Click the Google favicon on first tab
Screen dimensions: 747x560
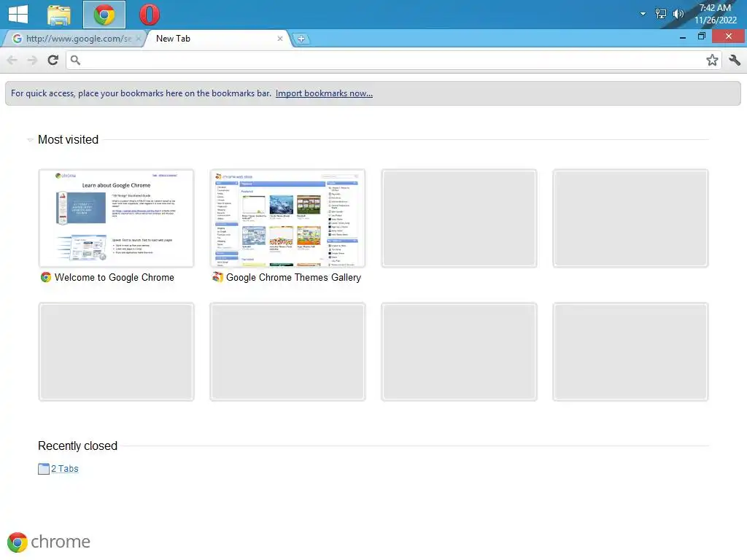[18, 39]
